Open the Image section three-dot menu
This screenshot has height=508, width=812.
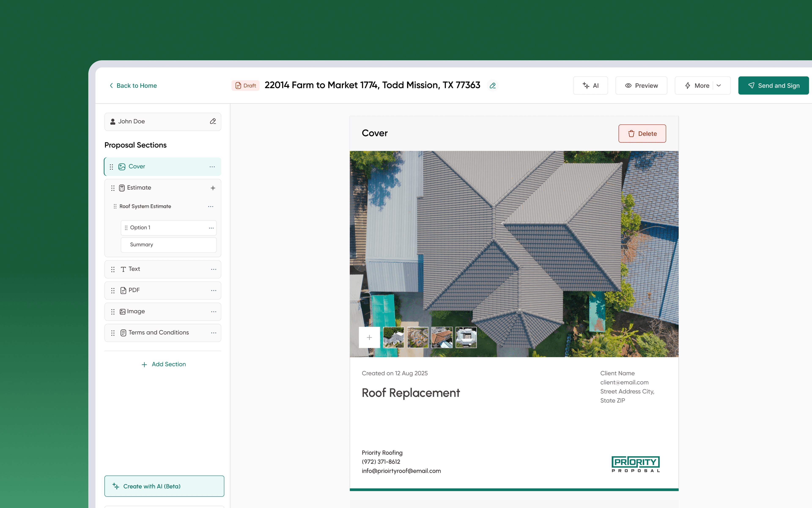[x=213, y=311]
